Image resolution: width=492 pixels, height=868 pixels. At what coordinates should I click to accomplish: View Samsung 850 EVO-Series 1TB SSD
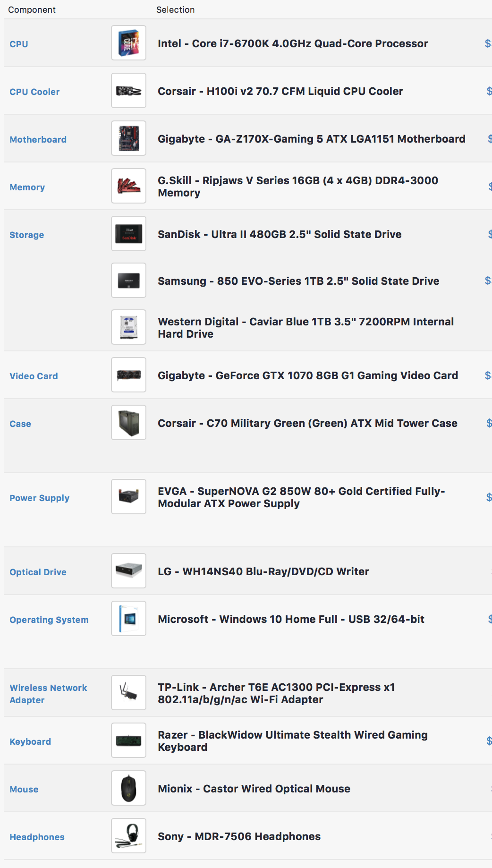(x=298, y=281)
